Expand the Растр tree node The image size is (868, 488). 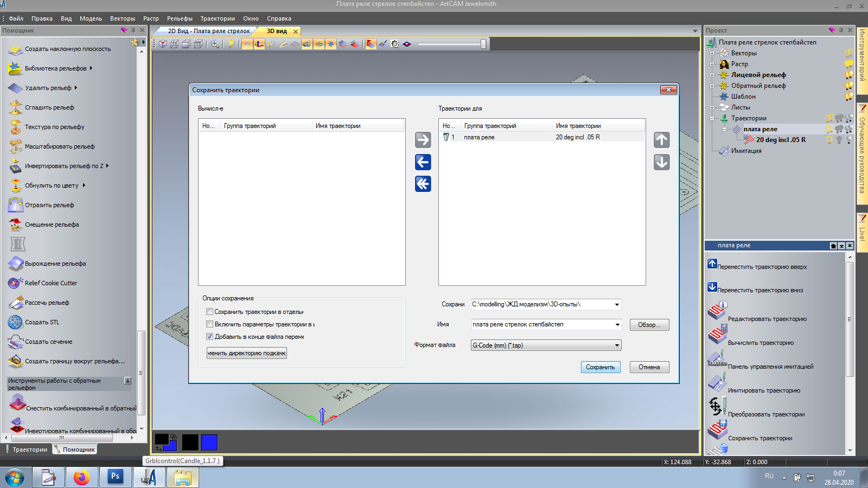click(x=712, y=64)
